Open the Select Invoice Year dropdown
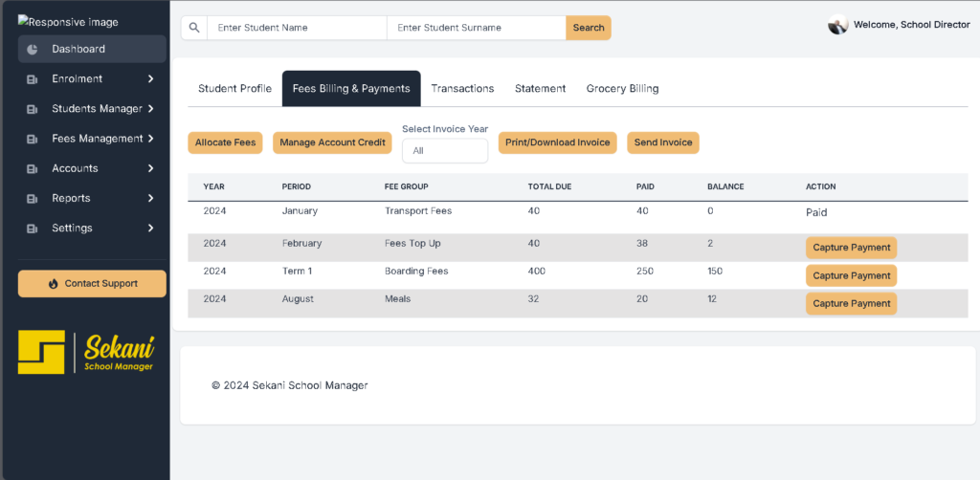 (445, 151)
